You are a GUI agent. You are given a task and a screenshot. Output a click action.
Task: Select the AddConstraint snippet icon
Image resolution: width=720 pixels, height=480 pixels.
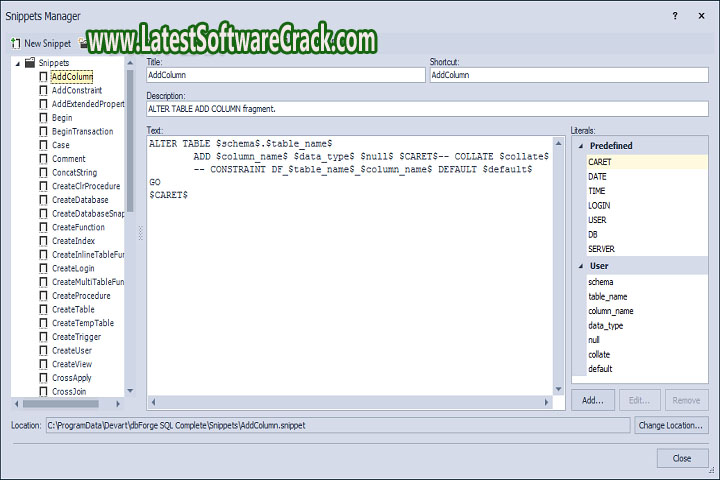pos(43,90)
